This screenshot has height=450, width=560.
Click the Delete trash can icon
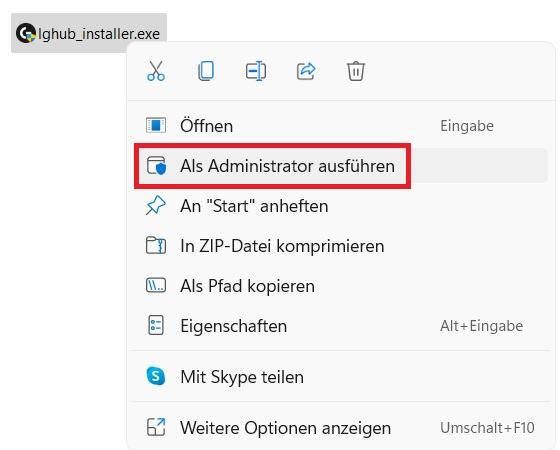356,71
